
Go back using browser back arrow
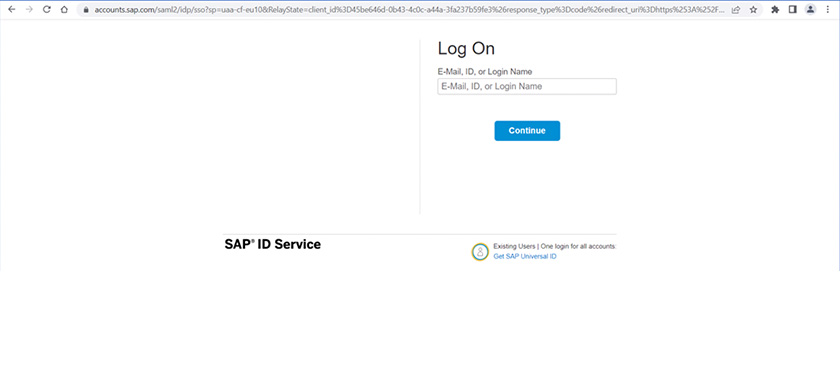[12, 9]
